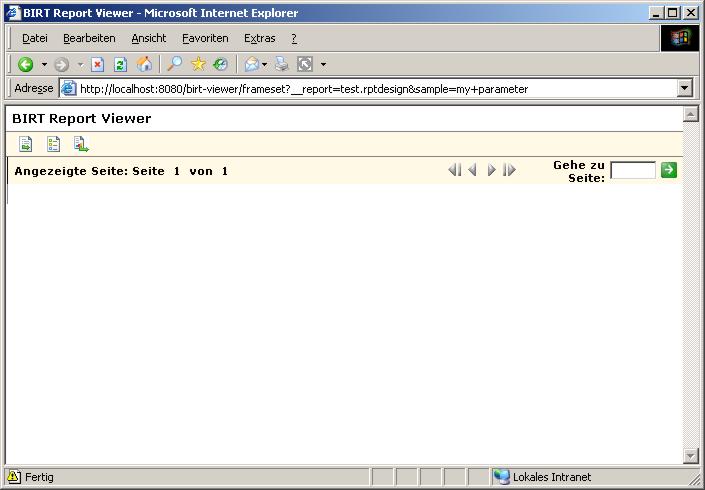The image size is (705, 490).
Task: Click the scrollbar down arrow
Action: click(690, 455)
